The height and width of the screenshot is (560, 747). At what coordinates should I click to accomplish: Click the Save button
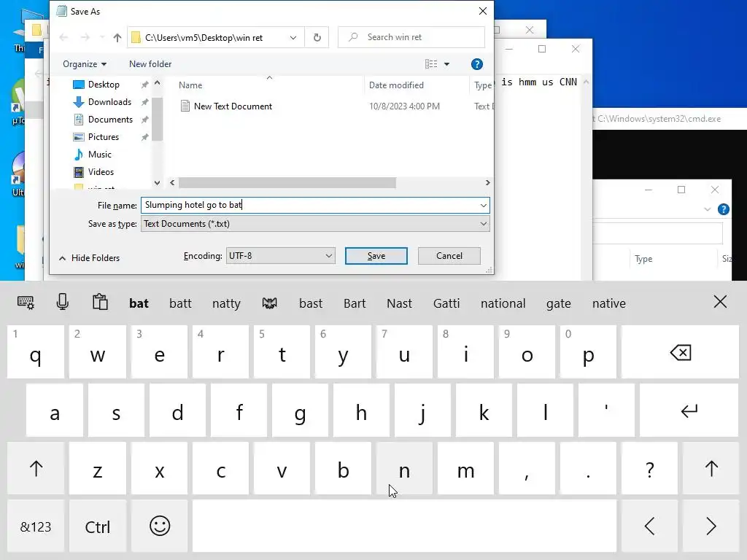pos(376,256)
